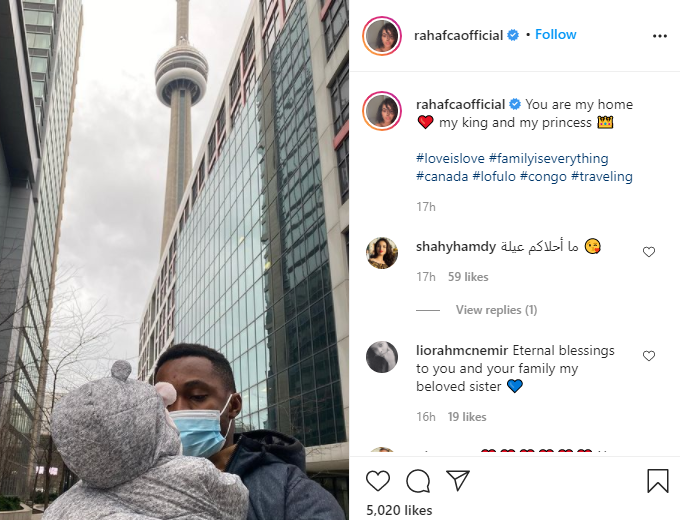
Task: Show 59 likes on shahyhamdy's comment
Action: (x=468, y=277)
